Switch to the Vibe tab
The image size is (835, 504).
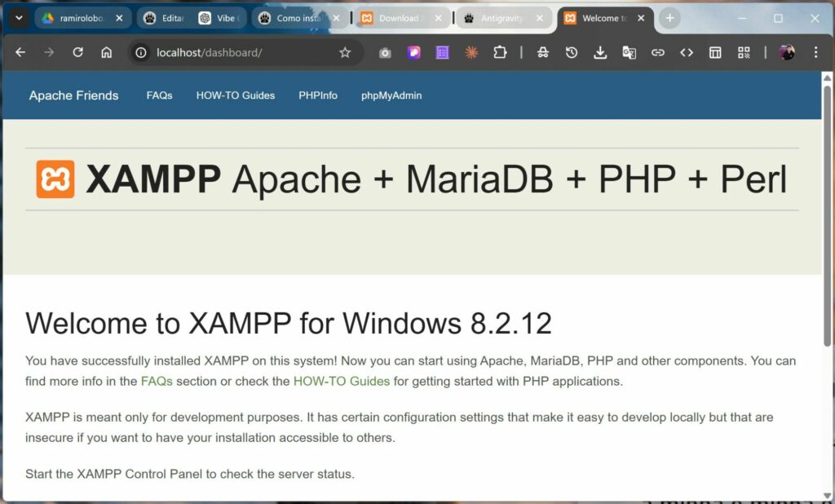tap(219, 18)
